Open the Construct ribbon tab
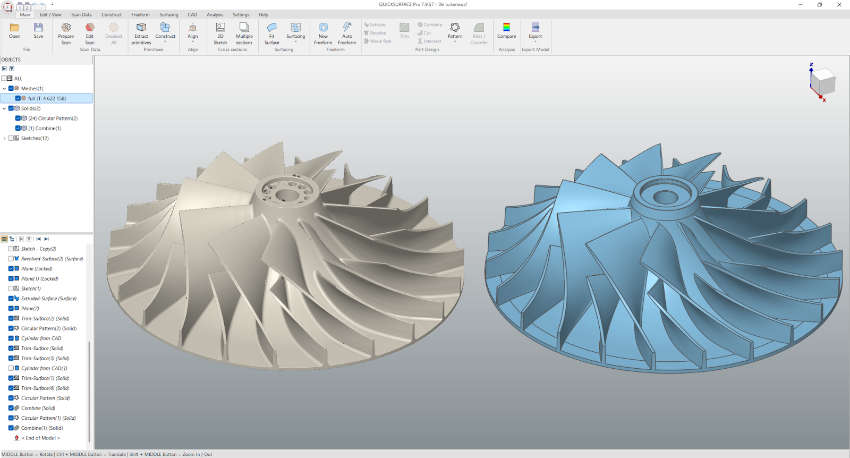Screen dimensions: 850x458 tap(111, 15)
